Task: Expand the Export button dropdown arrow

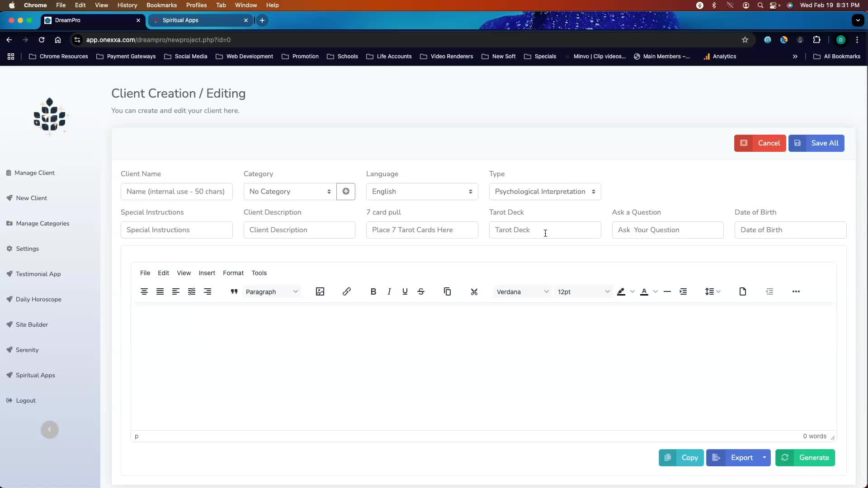Action: tap(764, 458)
